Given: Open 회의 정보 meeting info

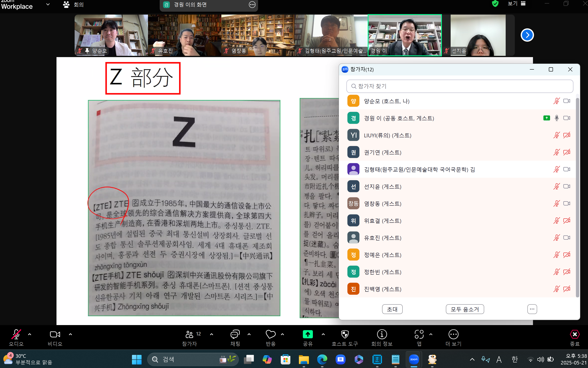Looking at the screenshot, I should (382, 337).
